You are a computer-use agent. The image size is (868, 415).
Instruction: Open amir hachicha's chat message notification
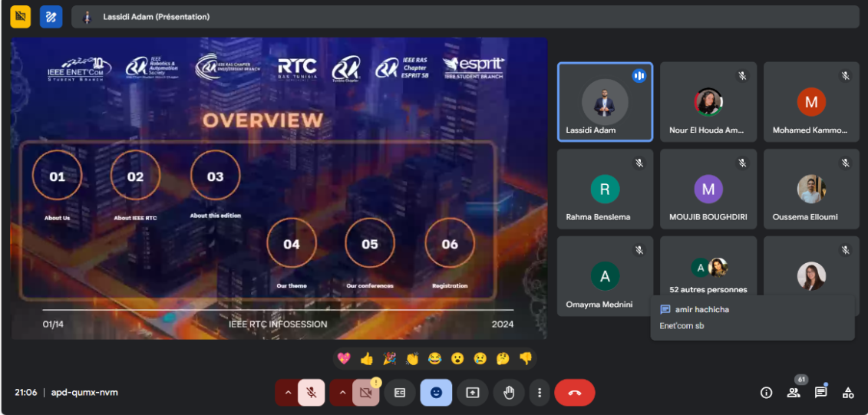[752, 318]
